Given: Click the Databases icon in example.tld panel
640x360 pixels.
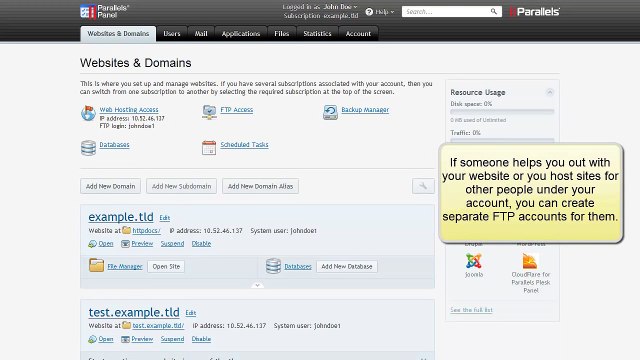Looking at the screenshot, I should 273,266.
